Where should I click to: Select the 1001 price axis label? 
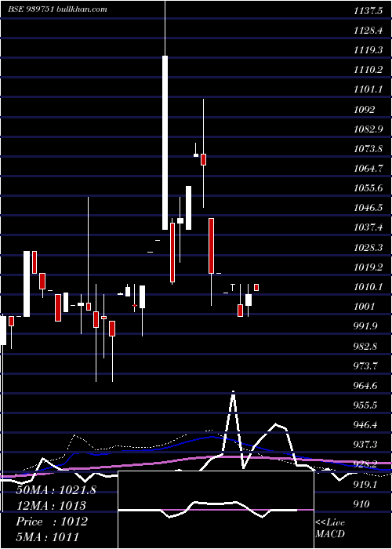tap(364, 307)
